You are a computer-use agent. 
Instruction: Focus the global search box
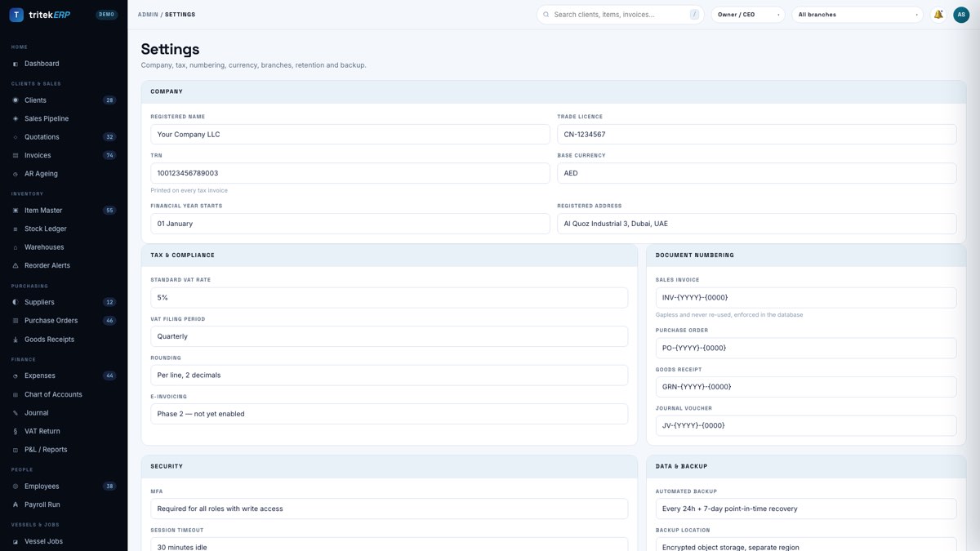point(621,15)
